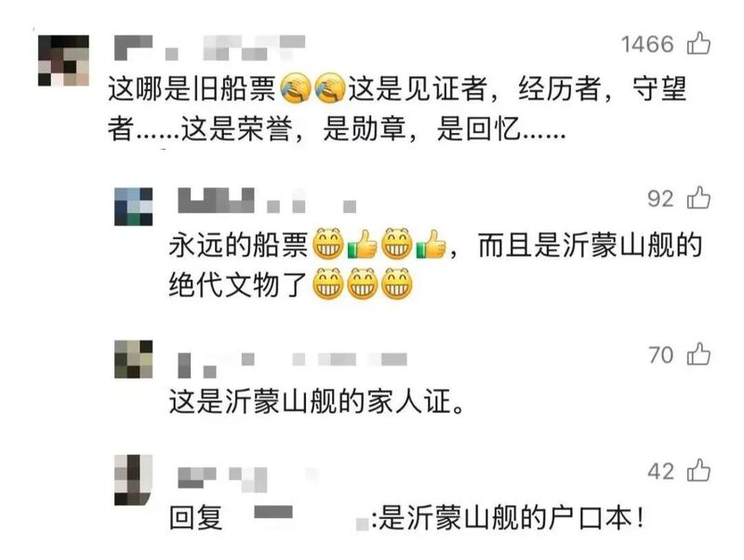Viewport: 744px width, 560px height.
Task: Tap the 1466 like count
Action: point(647,44)
